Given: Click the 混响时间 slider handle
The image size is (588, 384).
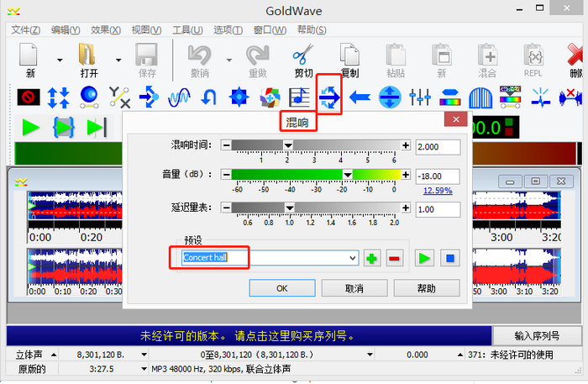Looking at the screenshot, I should point(288,145).
